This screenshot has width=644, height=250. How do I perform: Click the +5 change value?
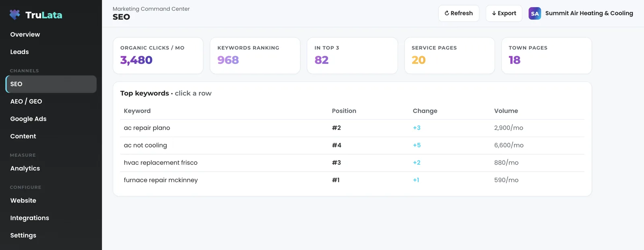[417, 145]
